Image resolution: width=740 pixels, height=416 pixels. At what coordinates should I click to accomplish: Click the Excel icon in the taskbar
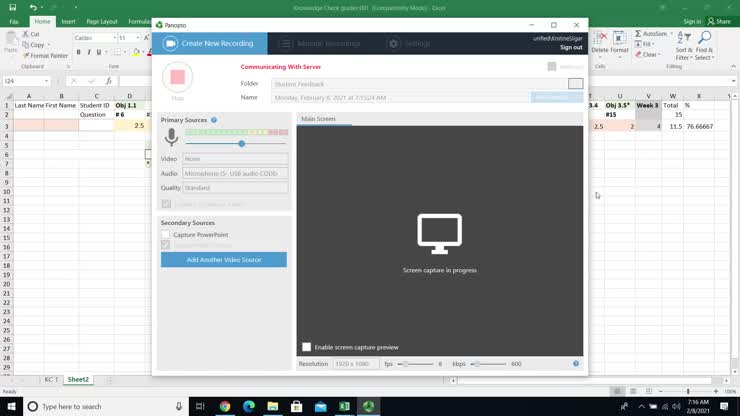tap(345, 406)
